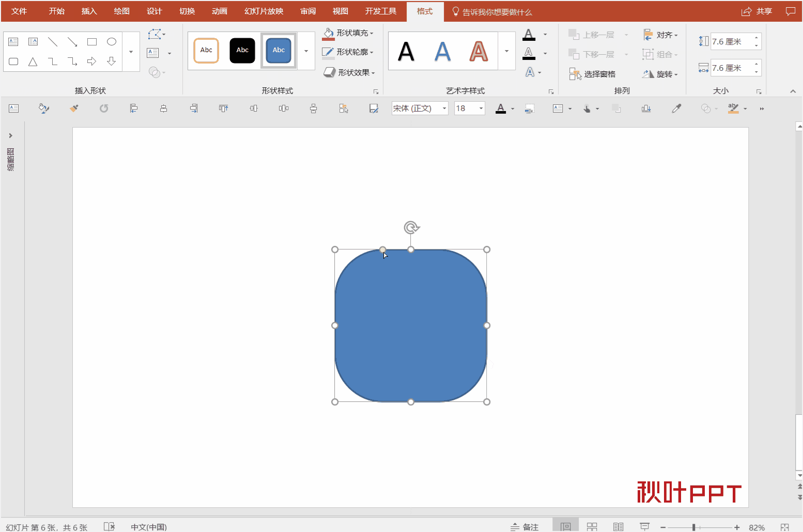
Task: Open Shape Fill (形状填充) dropdown
Action: coord(348,33)
